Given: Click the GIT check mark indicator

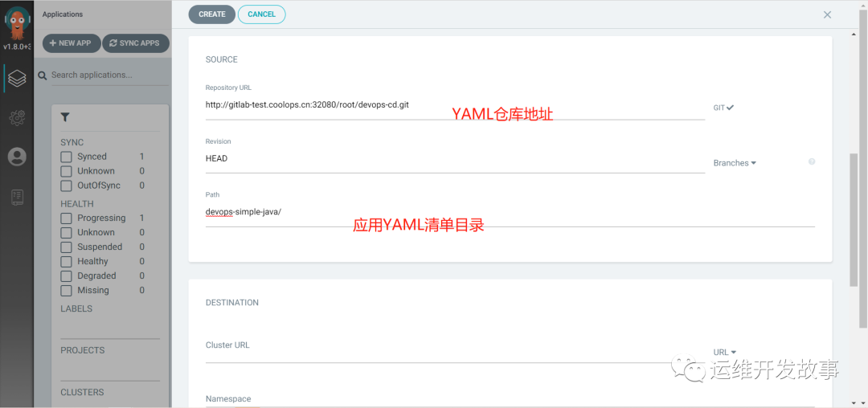Looking at the screenshot, I should (x=730, y=108).
